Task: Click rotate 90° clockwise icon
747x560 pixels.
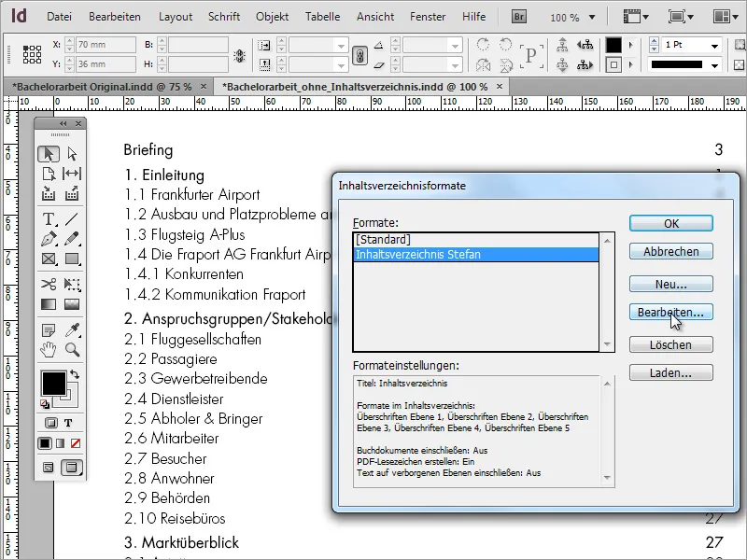Action: click(x=483, y=45)
